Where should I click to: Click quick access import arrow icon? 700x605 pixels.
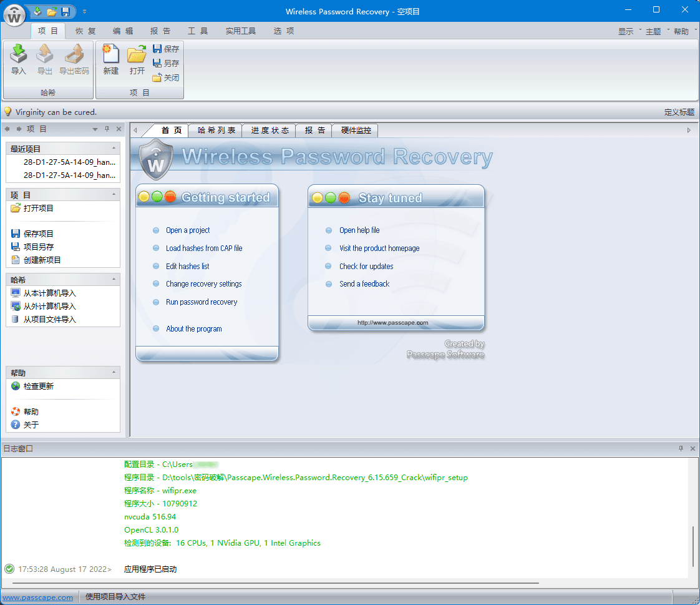(x=37, y=11)
